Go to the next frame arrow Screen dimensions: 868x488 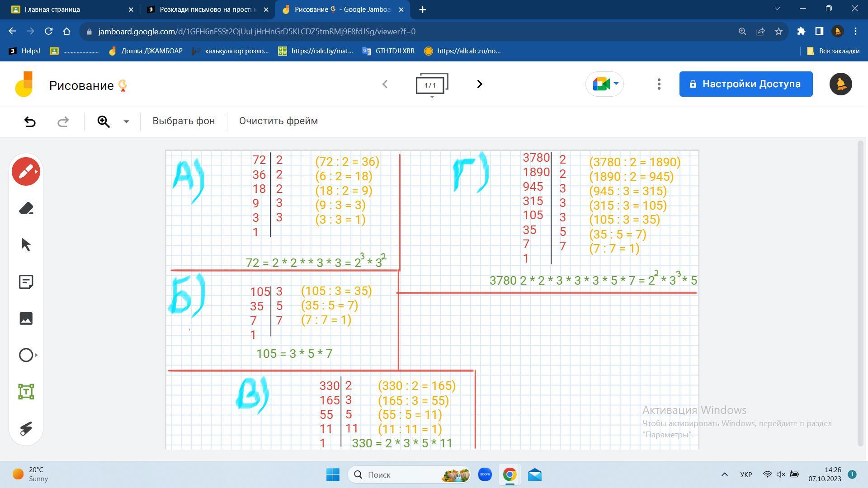click(480, 84)
